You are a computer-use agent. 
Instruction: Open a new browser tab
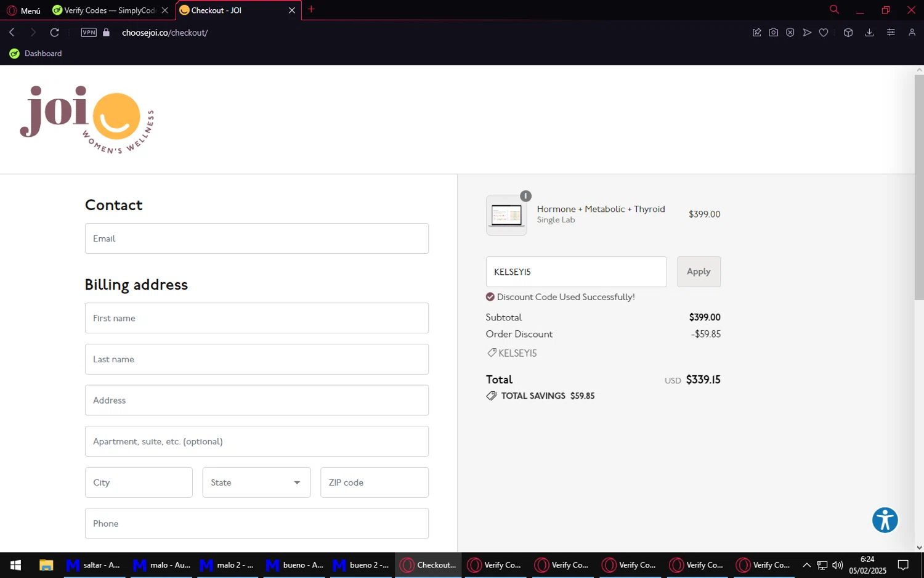[x=311, y=9]
